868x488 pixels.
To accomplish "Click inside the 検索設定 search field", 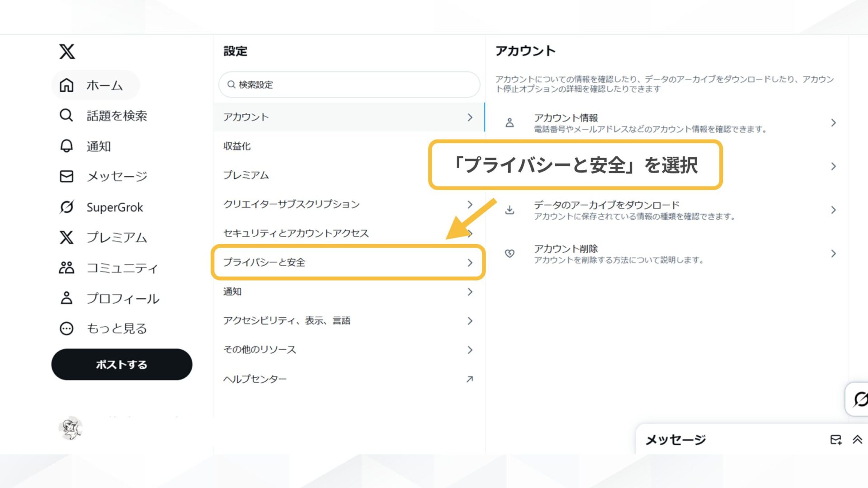I will [348, 84].
